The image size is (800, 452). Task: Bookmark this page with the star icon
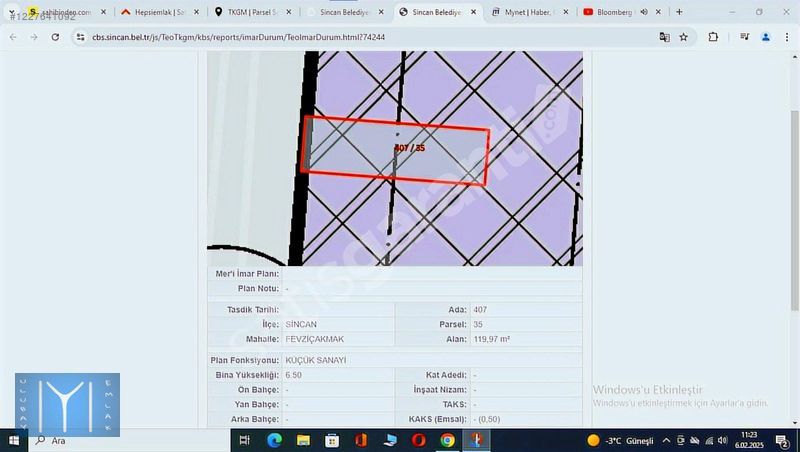[x=684, y=37]
